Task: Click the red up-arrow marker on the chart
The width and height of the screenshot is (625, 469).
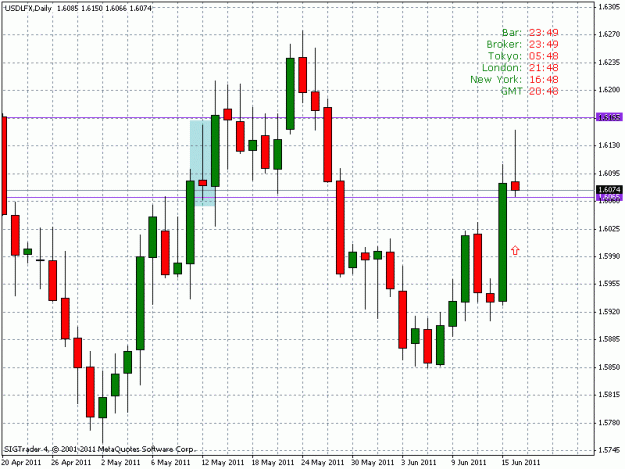Action: click(x=515, y=250)
